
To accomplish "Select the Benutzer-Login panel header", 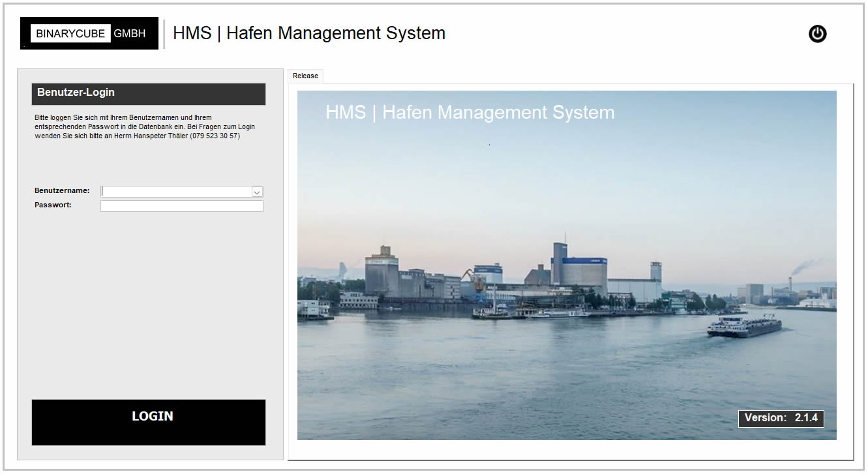I will point(148,93).
